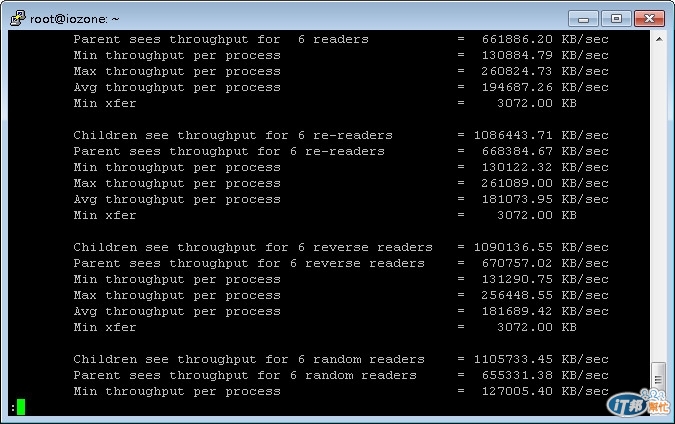
Task: Click the colon prompt before the cursor
Action: click(x=13, y=408)
